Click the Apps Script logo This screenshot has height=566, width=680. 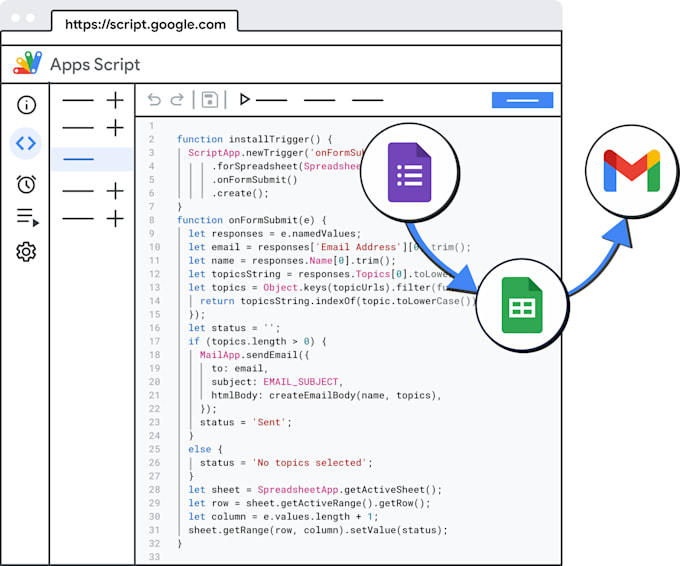[x=27, y=63]
